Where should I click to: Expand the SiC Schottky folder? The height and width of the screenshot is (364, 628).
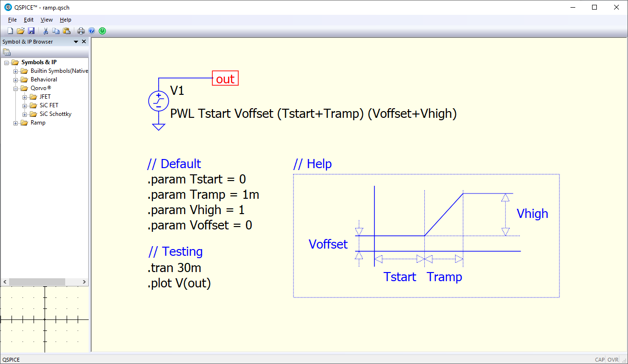point(24,114)
